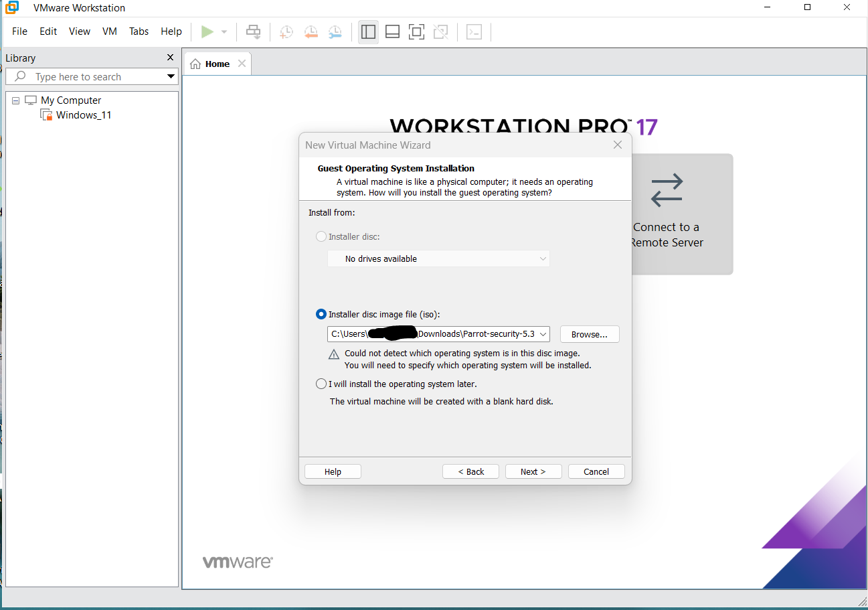Click the search magnifier icon in Library
The image size is (868, 610).
tap(20, 76)
